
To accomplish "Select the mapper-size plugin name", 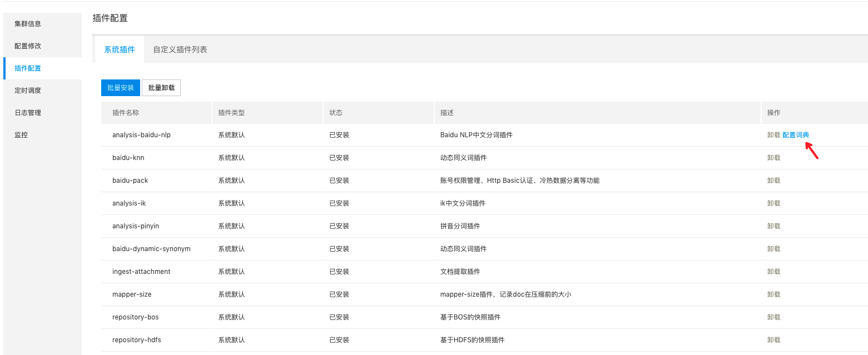I will coord(132,294).
